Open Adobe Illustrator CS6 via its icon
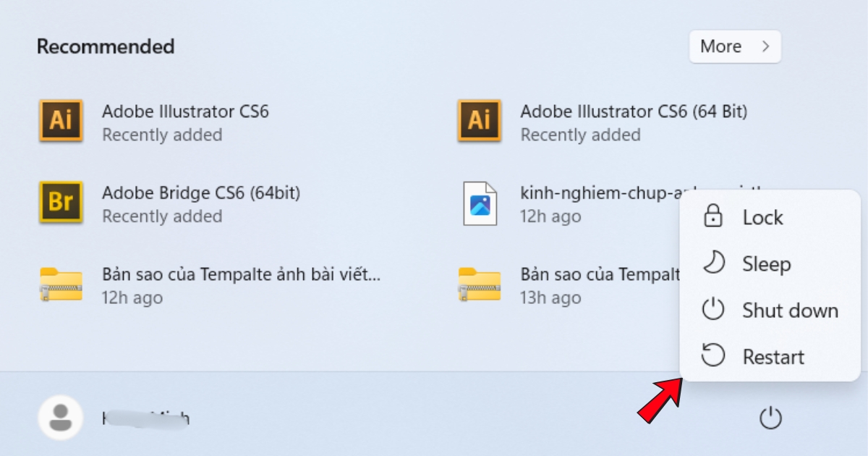This screenshot has width=868, height=456. point(60,121)
